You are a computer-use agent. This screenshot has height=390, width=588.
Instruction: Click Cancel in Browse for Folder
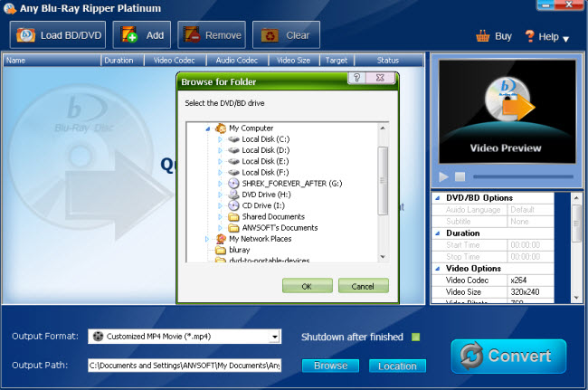pyautogui.click(x=363, y=286)
